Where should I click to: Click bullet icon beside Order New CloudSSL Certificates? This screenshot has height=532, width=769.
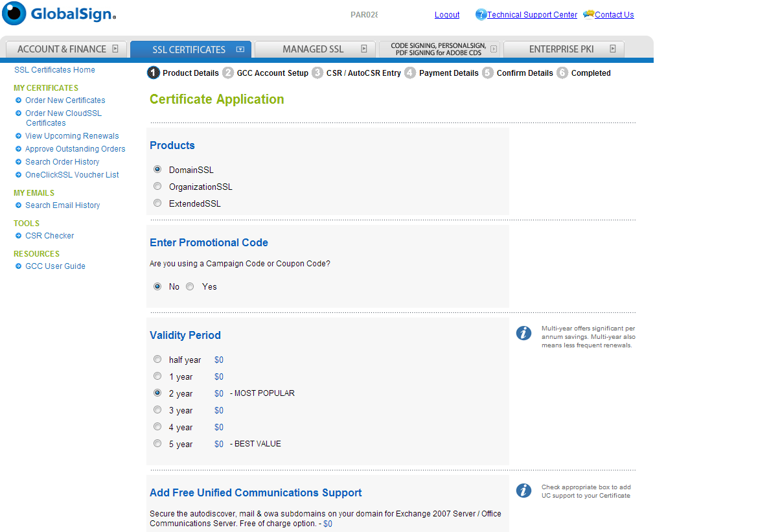pyautogui.click(x=18, y=113)
